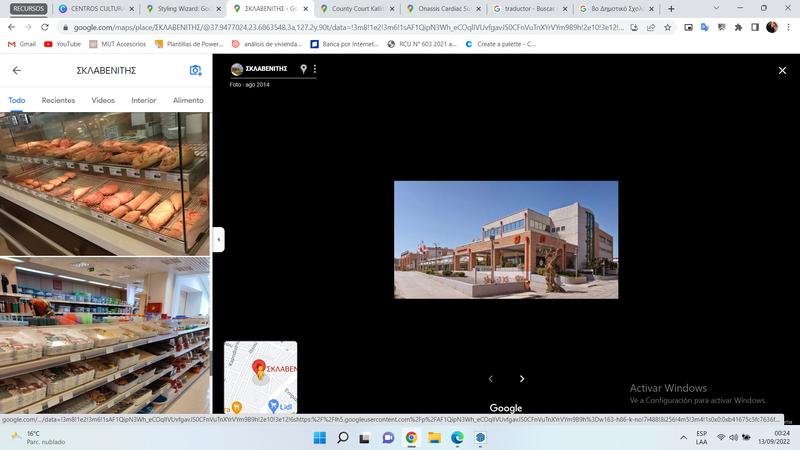Viewport: 800px width, 450px height.
Task: Click browser forward button
Action: click(x=28, y=27)
